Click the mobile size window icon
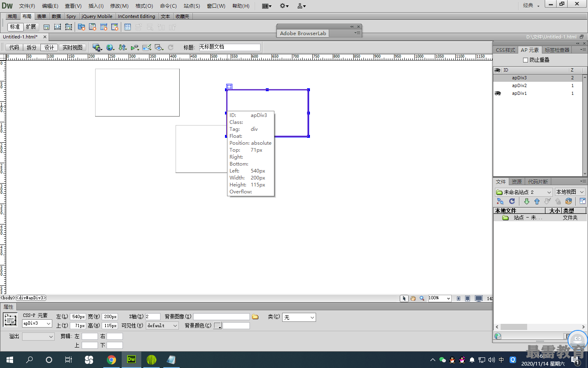This screenshot has width=588, height=368. click(459, 298)
